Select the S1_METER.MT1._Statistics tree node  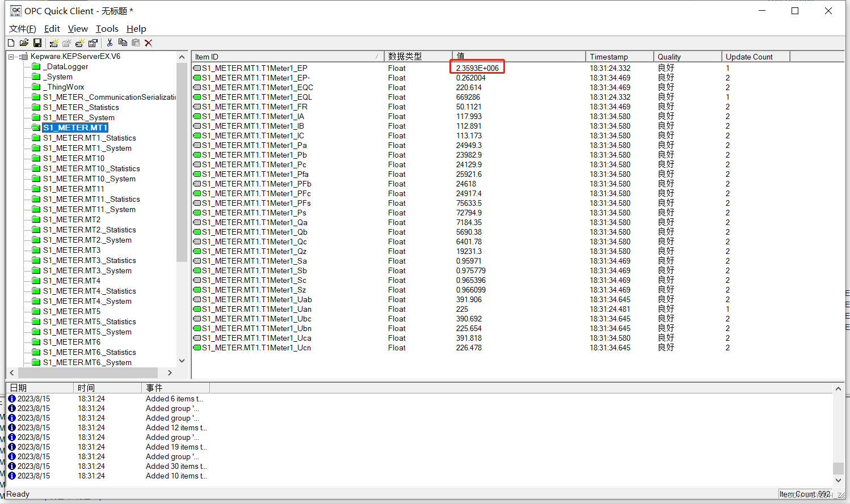coord(90,138)
